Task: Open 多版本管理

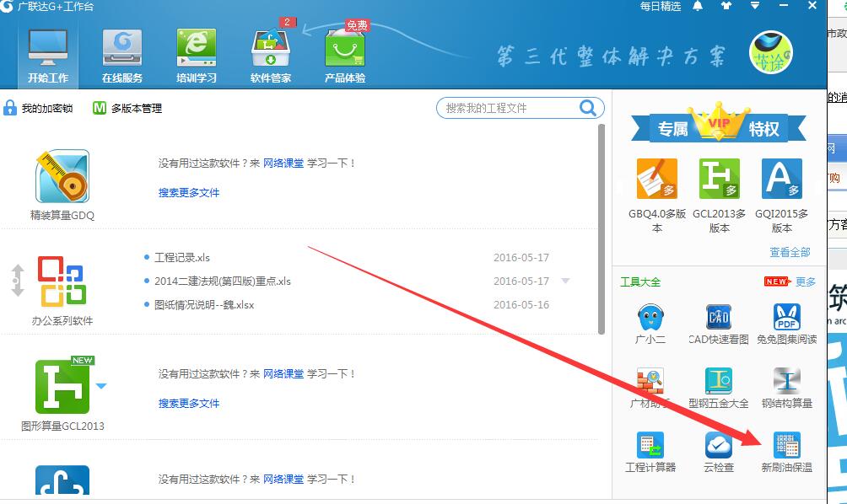Action: (x=127, y=108)
